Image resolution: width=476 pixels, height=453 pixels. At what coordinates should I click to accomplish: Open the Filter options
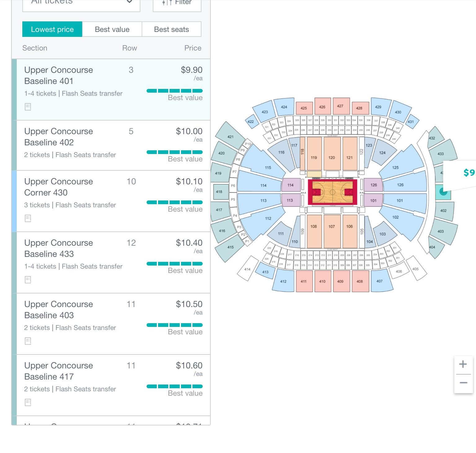pyautogui.click(x=177, y=3)
